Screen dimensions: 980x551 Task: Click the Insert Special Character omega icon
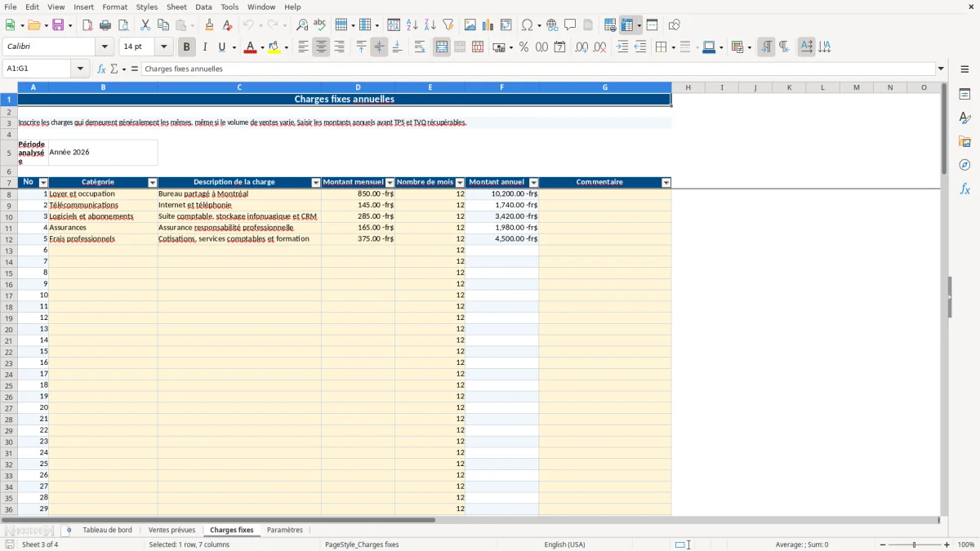pyautogui.click(x=528, y=25)
